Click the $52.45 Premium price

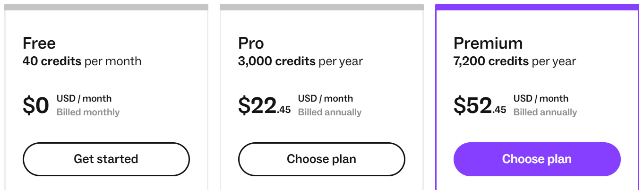pos(480,106)
